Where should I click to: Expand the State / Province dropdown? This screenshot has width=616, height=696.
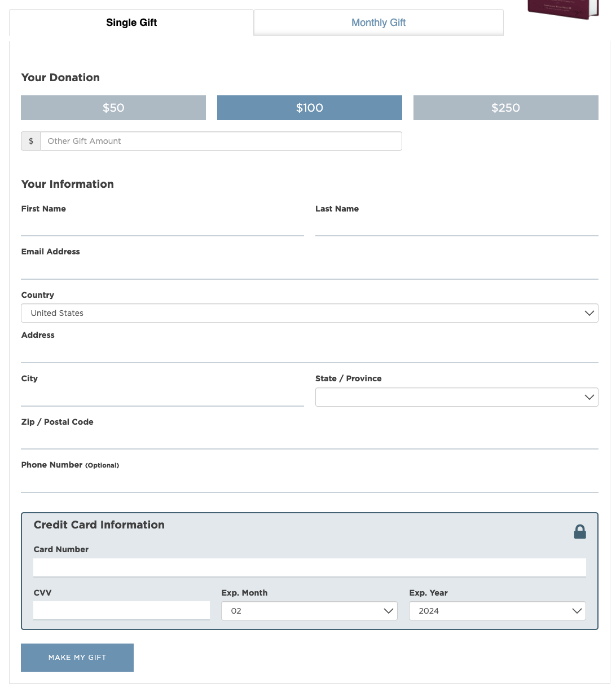click(x=456, y=397)
